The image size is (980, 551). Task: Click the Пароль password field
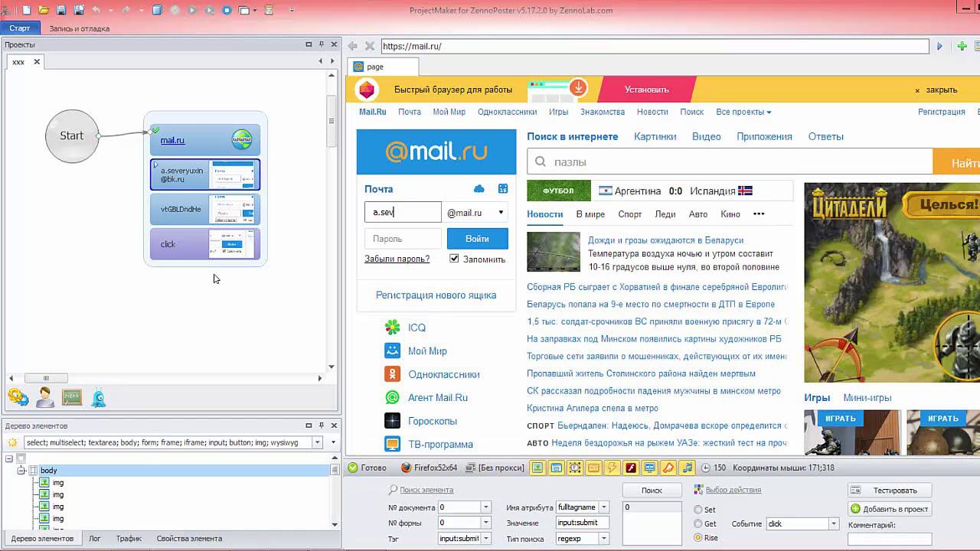(x=403, y=239)
